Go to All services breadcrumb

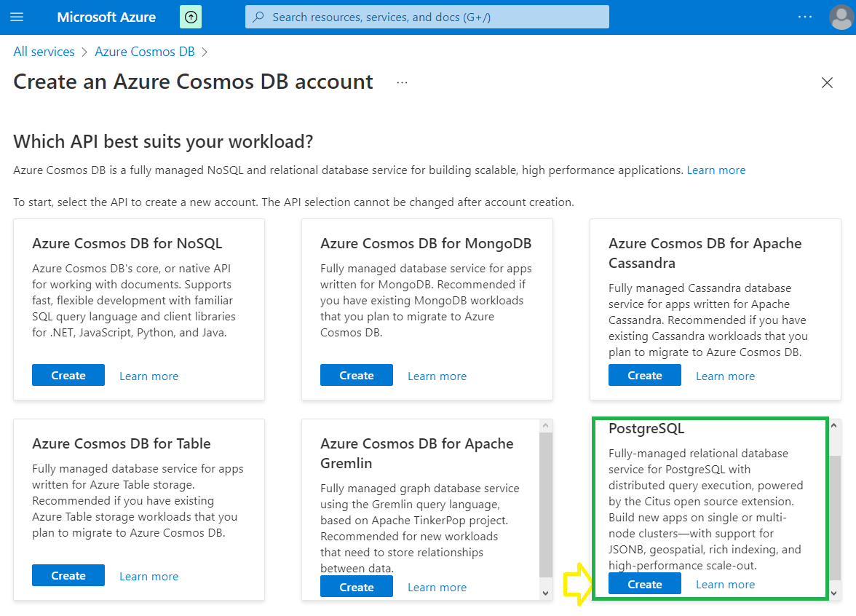pos(44,52)
